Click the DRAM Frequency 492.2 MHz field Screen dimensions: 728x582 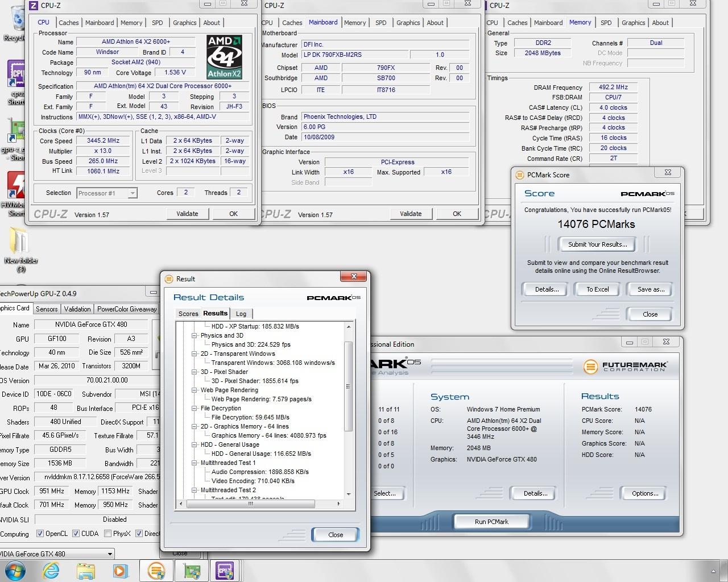[613, 88]
